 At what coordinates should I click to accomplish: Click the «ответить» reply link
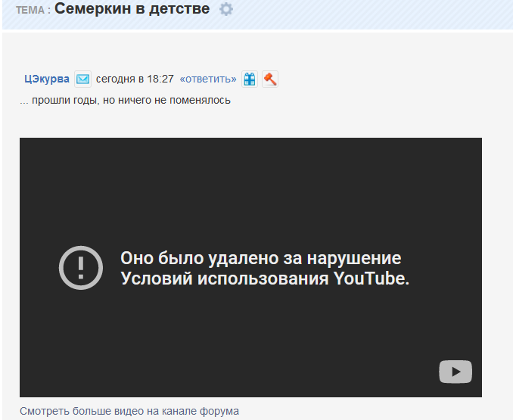pos(208,79)
